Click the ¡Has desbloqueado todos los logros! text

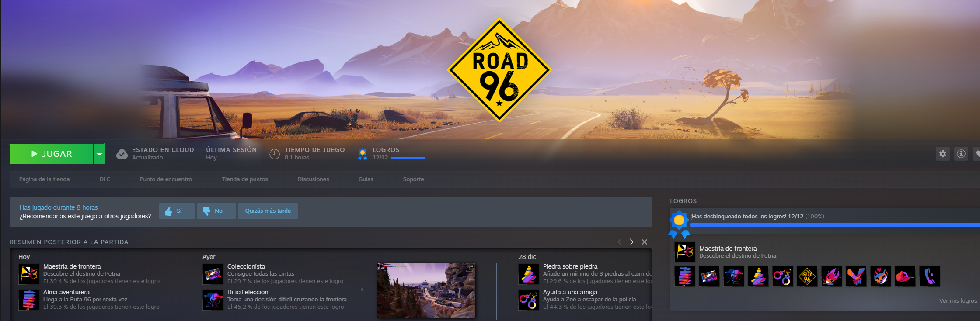738,217
